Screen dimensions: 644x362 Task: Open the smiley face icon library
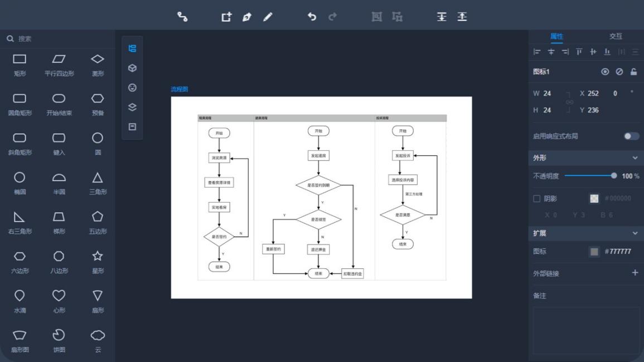click(132, 87)
